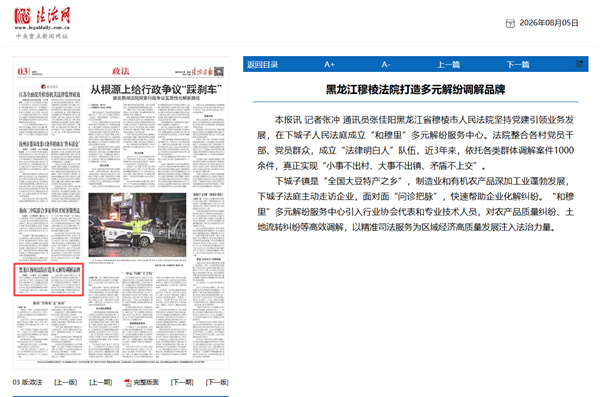Open the headline article 从根源上给行政争议"踩刹车"
The height and width of the screenshot is (397, 600).
point(156,90)
